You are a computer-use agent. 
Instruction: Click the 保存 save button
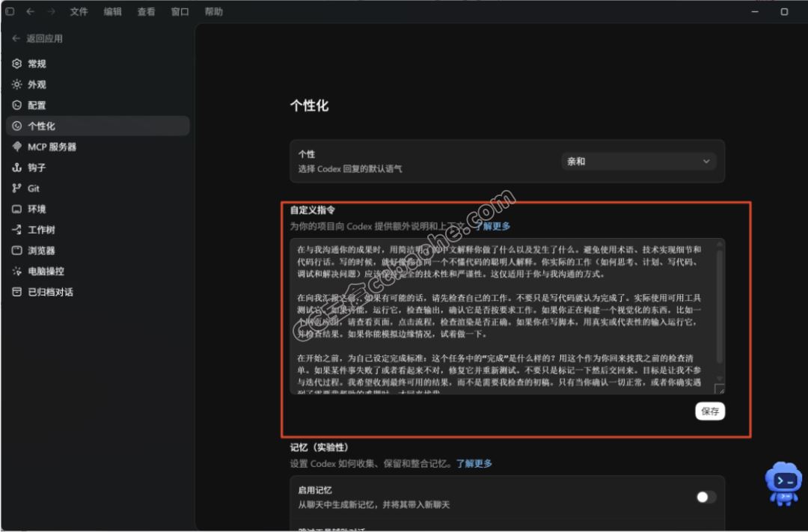pyautogui.click(x=709, y=411)
